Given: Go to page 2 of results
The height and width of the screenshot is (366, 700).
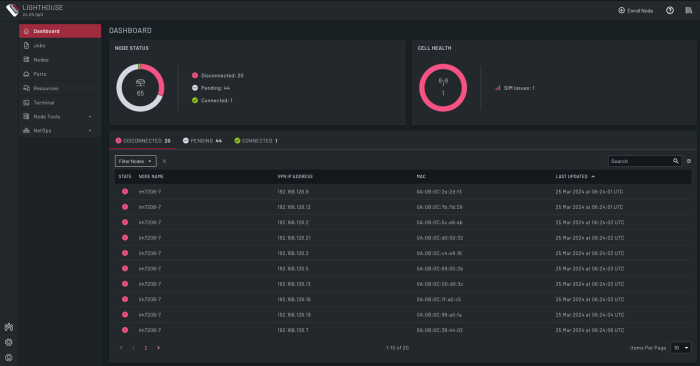Looking at the screenshot, I should click(146, 348).
